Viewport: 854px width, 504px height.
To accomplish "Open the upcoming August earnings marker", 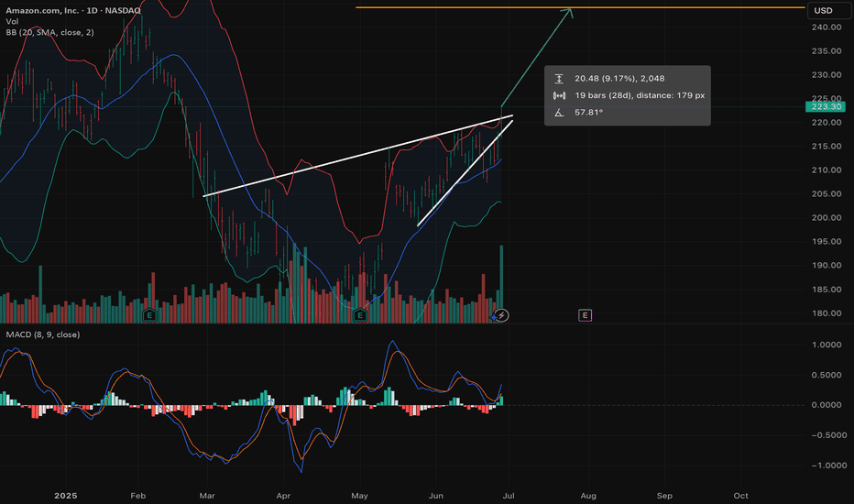I will 585,315.
